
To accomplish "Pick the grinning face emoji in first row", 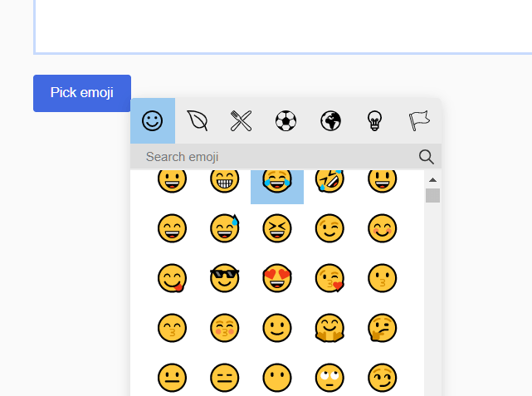I will tap(172, 180).
